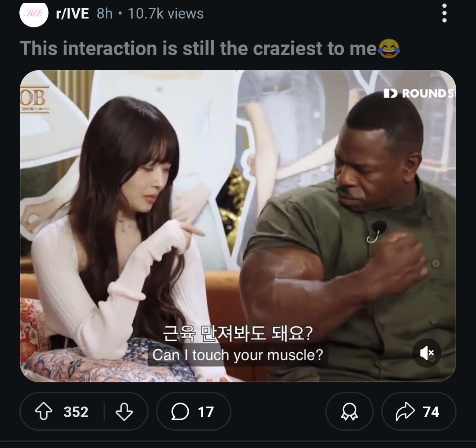
Task: Downvote the post with down arrow
Action: [x=124, y=411]
